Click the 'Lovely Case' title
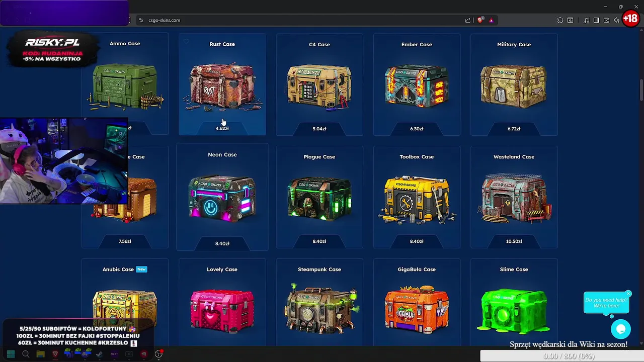 (222, 269)
